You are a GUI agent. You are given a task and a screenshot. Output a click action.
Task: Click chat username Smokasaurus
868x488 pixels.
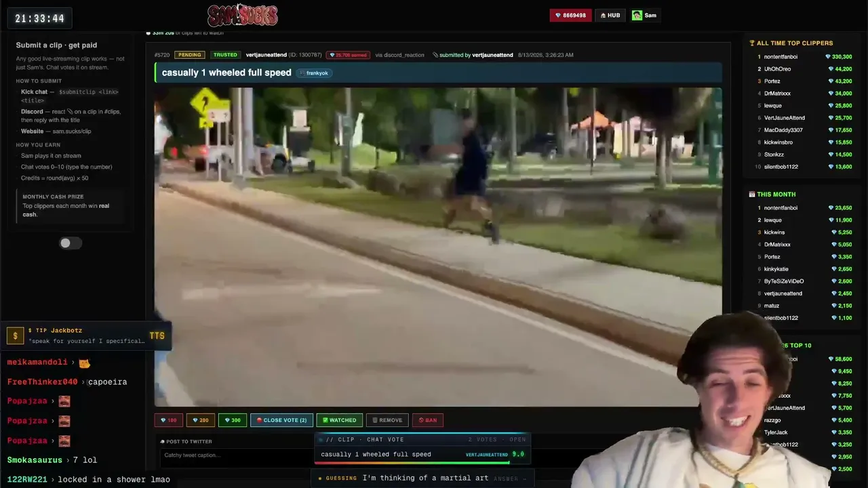[x=35, y=460]
